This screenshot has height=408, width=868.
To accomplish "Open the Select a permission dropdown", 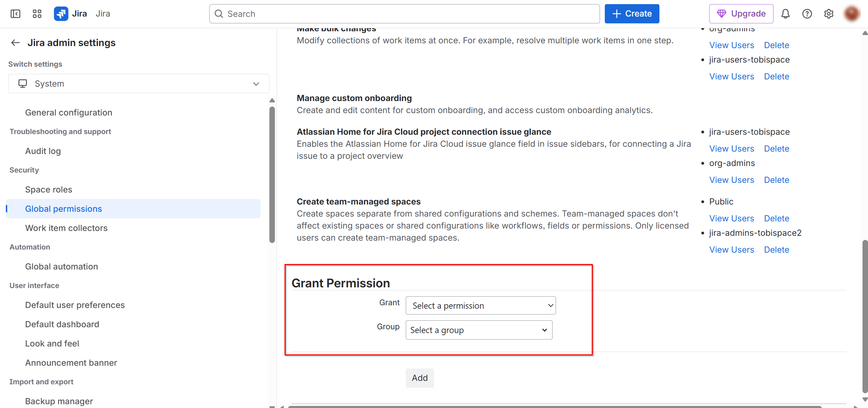I will tap(480, 306).
